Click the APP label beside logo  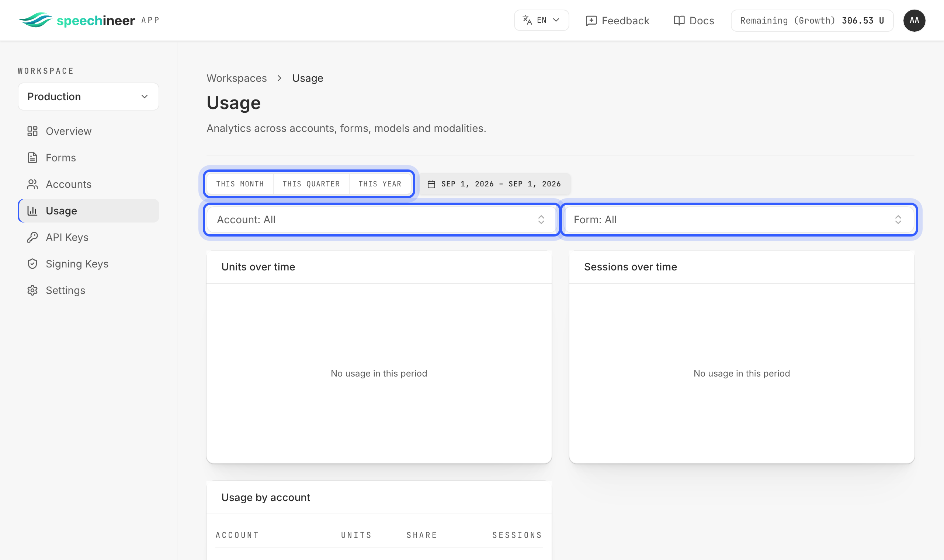point(150,20)
